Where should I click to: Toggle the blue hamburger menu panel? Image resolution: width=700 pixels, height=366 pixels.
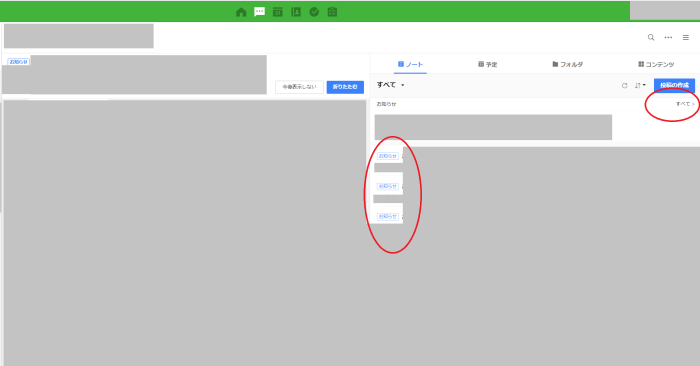tap(686, 37)
